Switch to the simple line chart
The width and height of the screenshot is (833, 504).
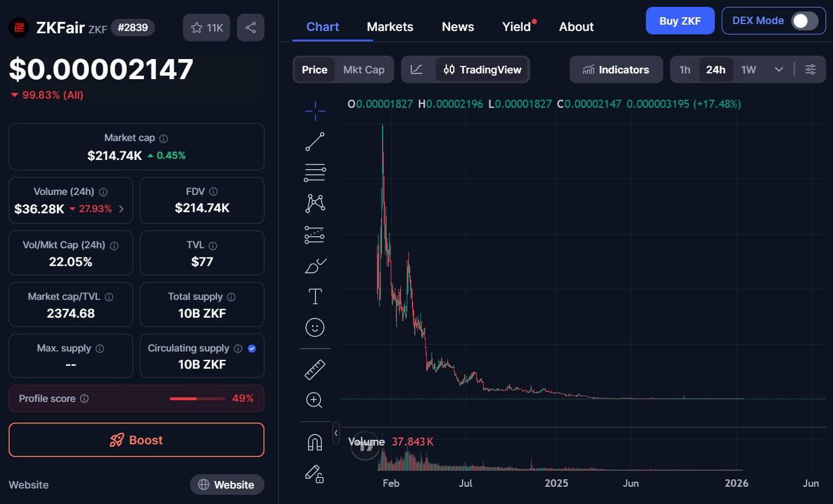click(x=417, y=69)
